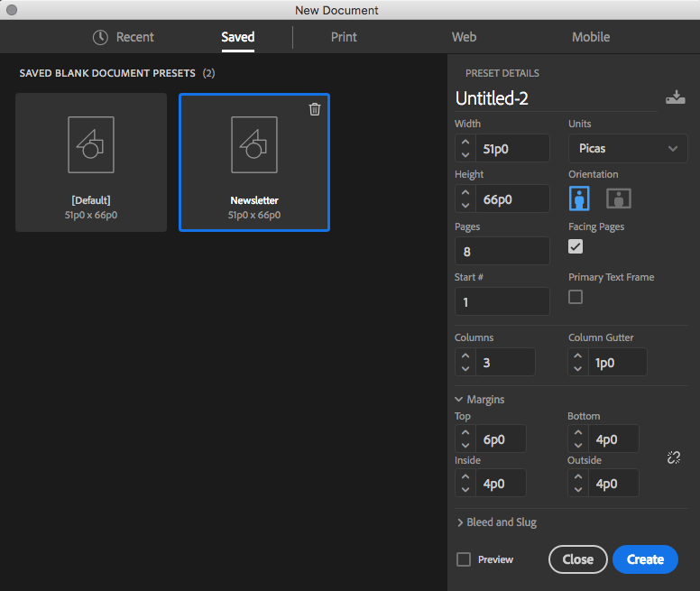Select portrait orientation icon

pos(579,199)
